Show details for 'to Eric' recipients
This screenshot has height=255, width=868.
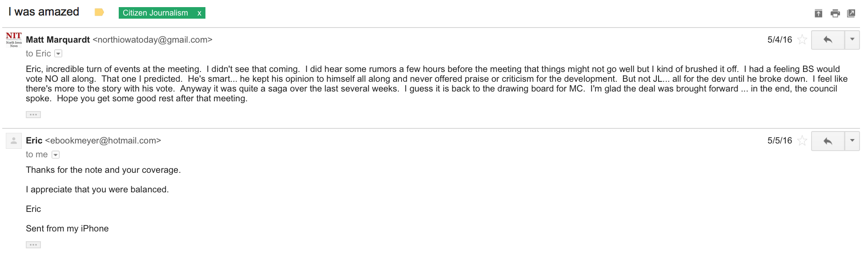[58, 54]
